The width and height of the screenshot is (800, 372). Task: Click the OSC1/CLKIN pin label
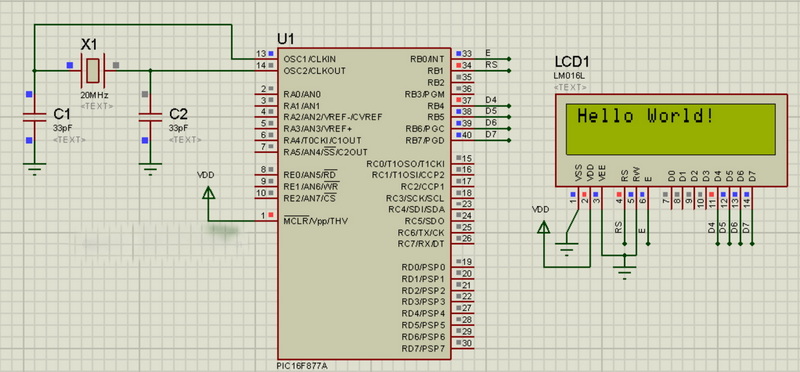coord(310,59)
